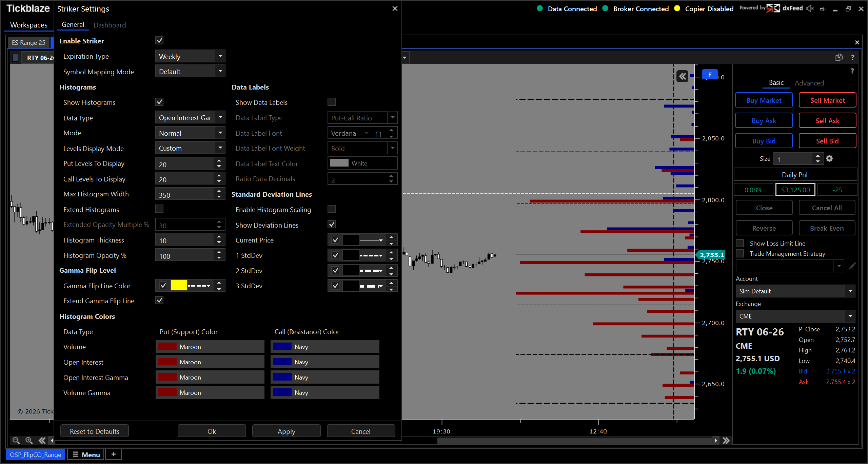Click the pin window icon in title bar
The width and height of the screenshot is (868, 464).
coord(823,9)
